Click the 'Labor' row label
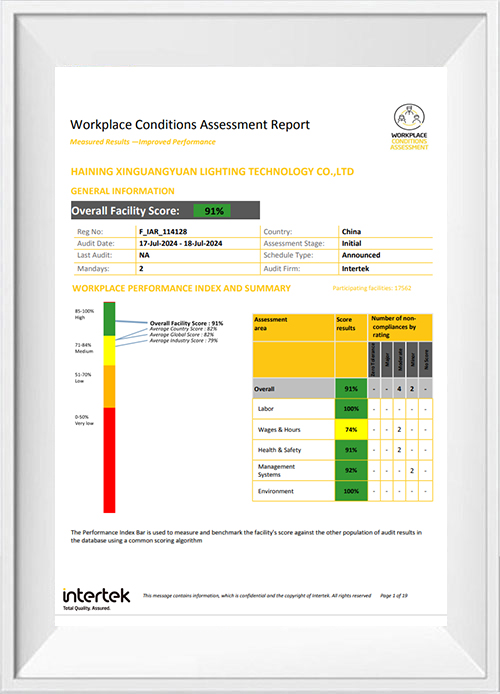 [x=265, y=409]
